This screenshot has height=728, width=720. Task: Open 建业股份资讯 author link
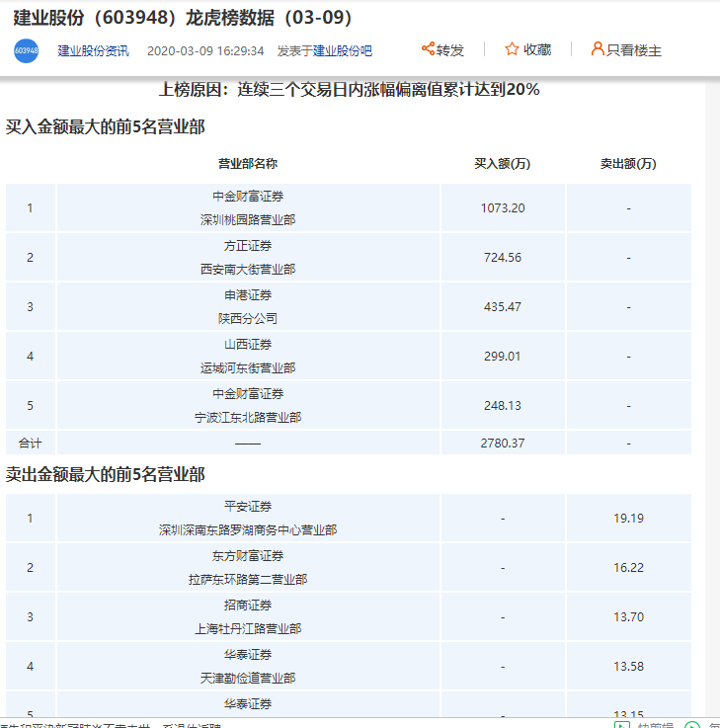(x=93, y=50)
